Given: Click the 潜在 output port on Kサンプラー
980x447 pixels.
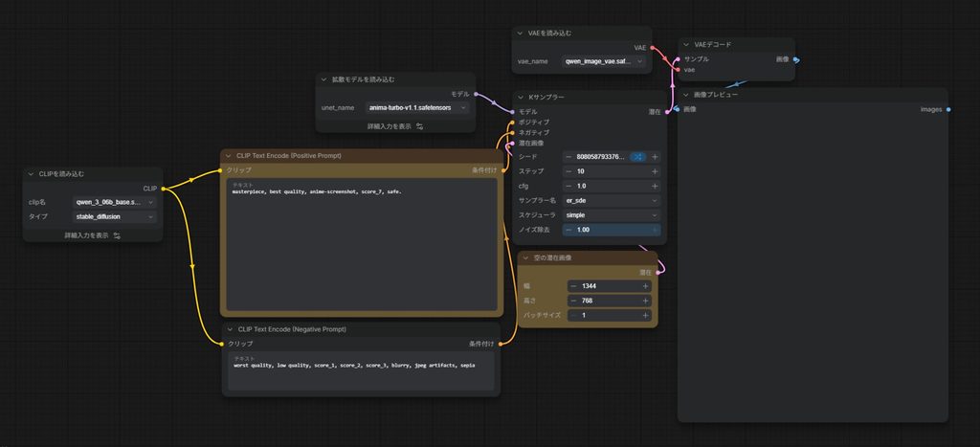Looking at the screenshot, I should pos(667,112).
